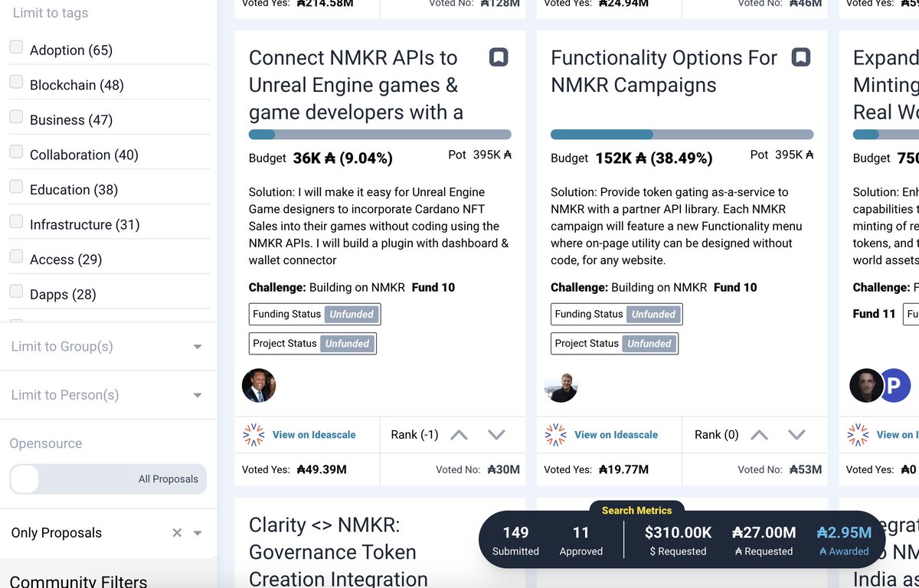Check the Access (29) tag filter
This screenshot has height=588, width=919.
point(16,257)
